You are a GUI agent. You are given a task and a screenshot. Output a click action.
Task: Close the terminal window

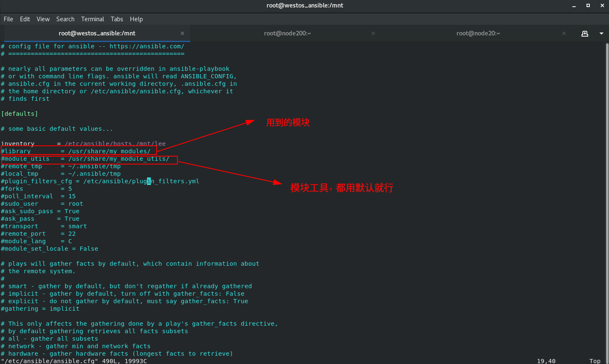pos(602,5)
